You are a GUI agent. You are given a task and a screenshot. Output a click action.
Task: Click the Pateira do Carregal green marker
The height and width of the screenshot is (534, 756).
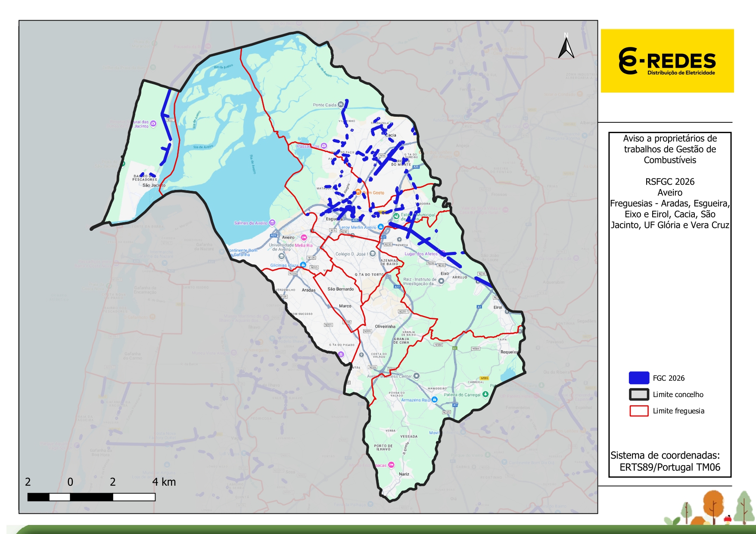(x=485, y=394)
